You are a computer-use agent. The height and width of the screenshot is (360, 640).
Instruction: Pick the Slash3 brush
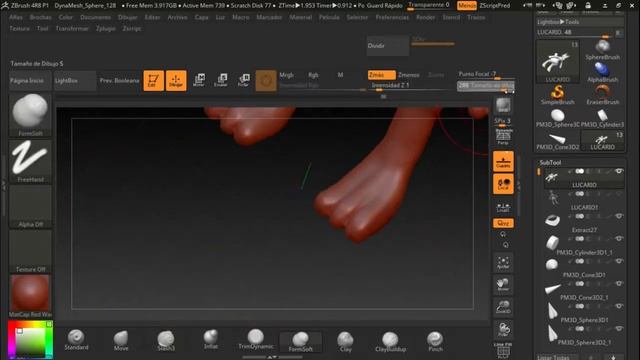pos(166,340)
